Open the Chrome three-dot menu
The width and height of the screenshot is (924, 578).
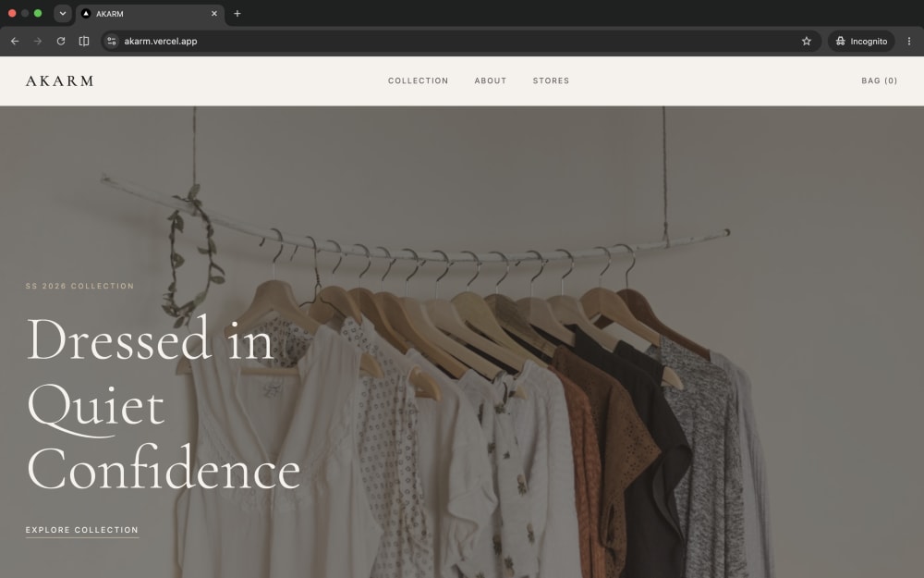908,42
